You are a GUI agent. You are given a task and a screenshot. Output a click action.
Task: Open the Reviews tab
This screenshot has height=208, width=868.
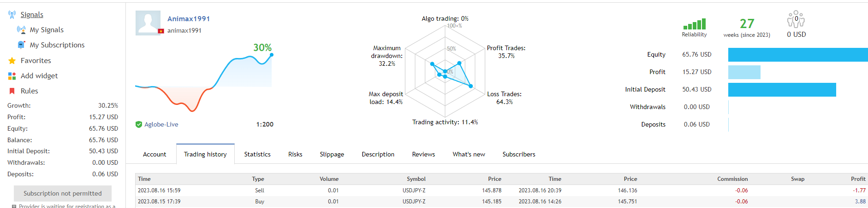pos(423,154)
